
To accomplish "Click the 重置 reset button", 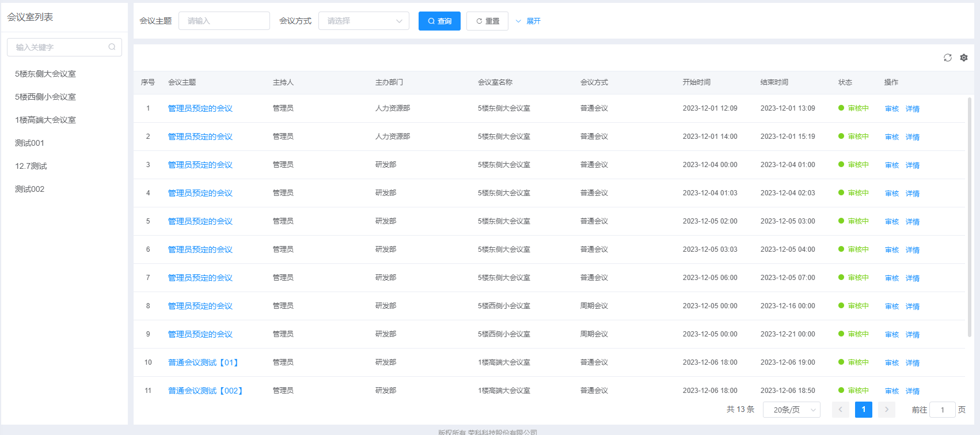I will pos(487,21).
